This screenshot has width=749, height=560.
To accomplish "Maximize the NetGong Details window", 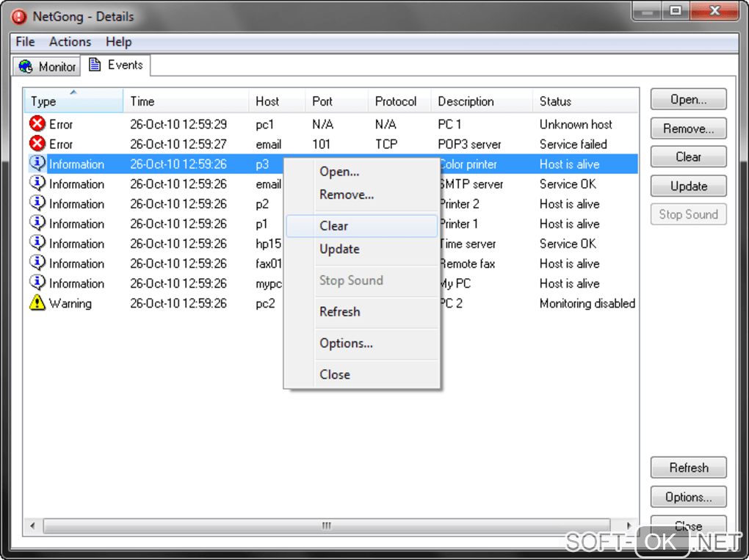I will coord(676,12).
